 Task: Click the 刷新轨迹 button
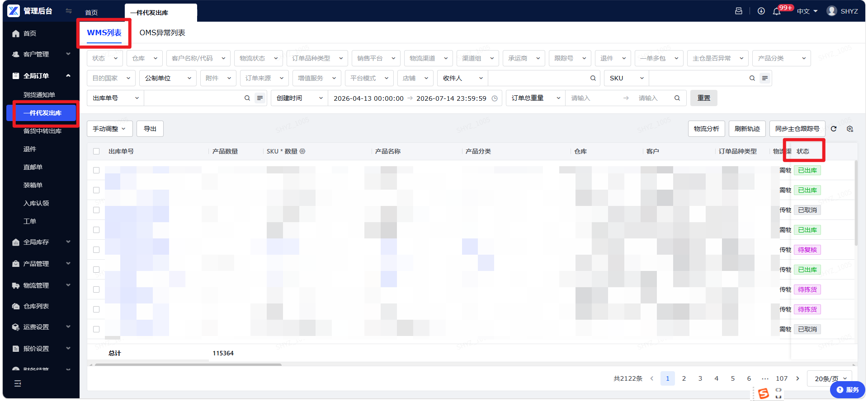(747, 129)
